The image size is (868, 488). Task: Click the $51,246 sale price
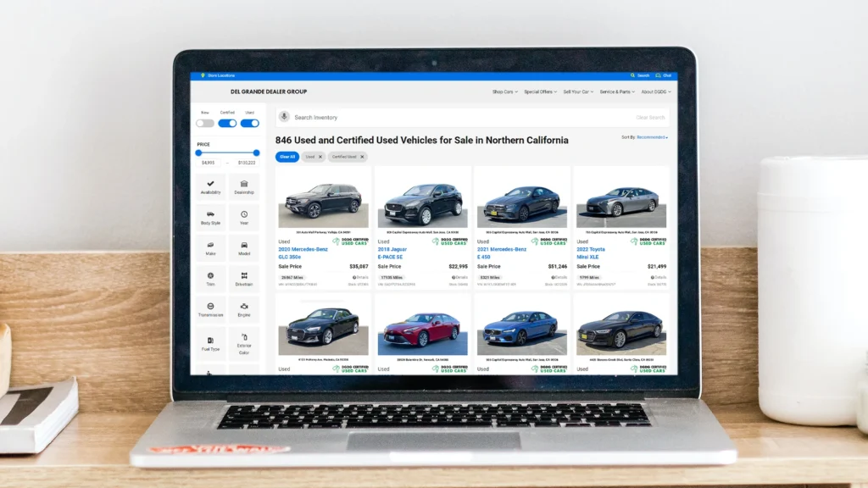[x=558, y=267]
